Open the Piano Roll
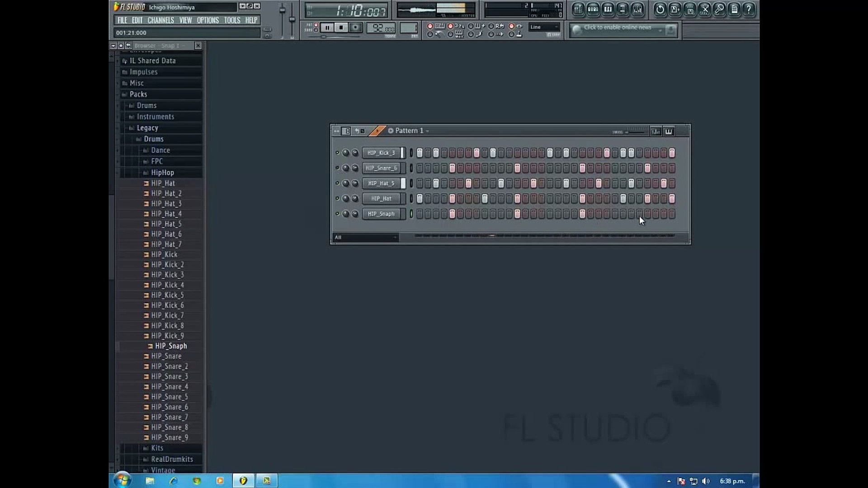Viewport: 868px width, 488px height. tap(608, 9)
